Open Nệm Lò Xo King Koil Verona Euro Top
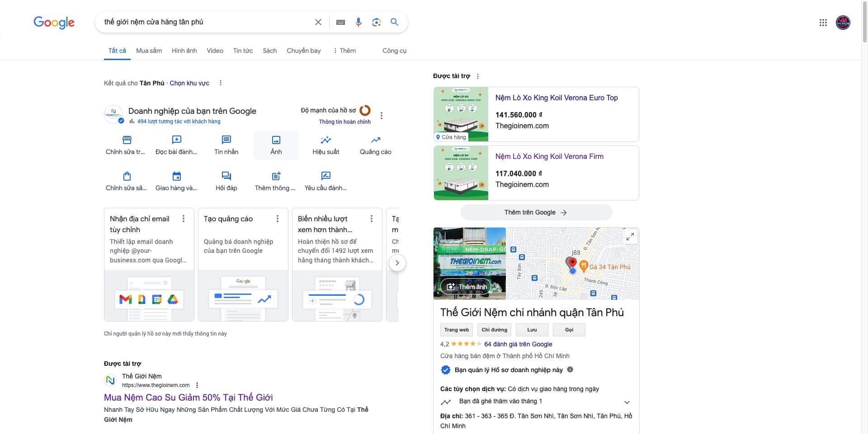This screenshot has width=868, height=434. (x=557, y=98)
